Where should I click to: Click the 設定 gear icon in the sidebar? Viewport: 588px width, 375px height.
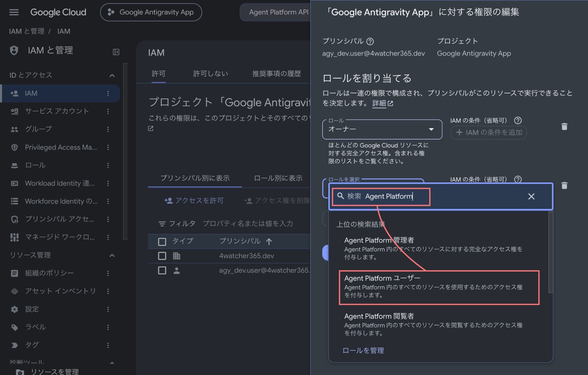[x=14, y=309]
